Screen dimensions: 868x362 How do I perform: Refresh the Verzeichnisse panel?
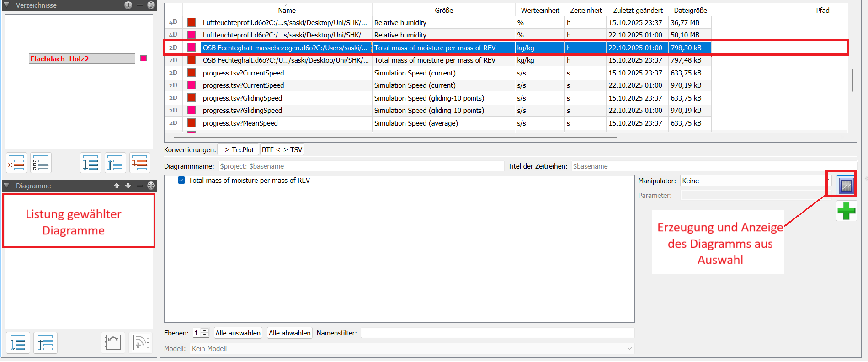tap(151, 5)
